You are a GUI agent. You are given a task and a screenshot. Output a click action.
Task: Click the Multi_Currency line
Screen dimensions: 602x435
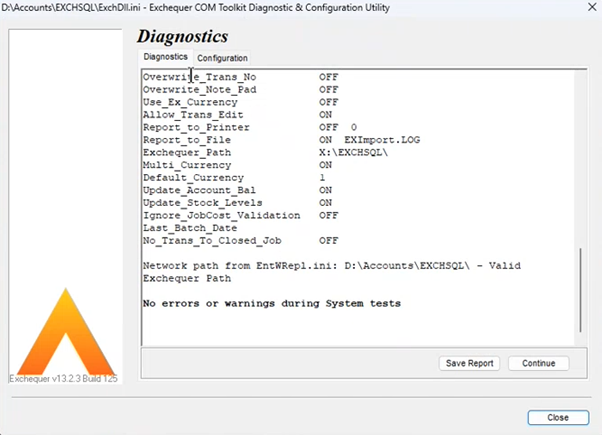click(237, 165)
